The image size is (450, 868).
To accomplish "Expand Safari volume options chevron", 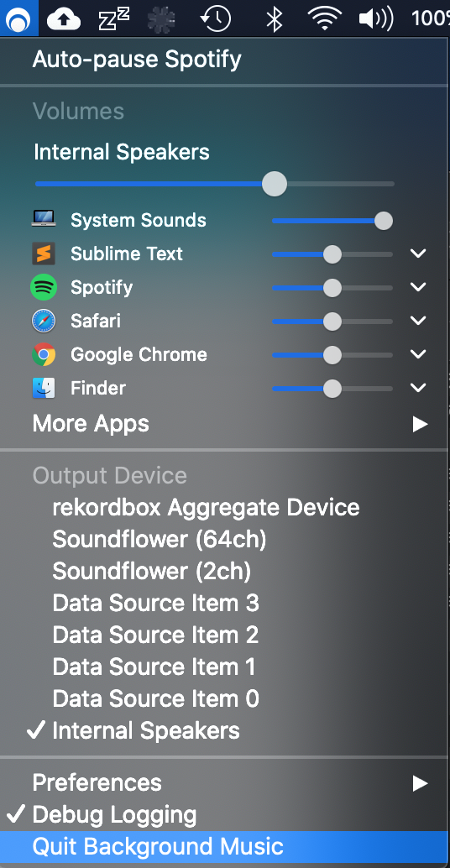I will coord(418,321).
